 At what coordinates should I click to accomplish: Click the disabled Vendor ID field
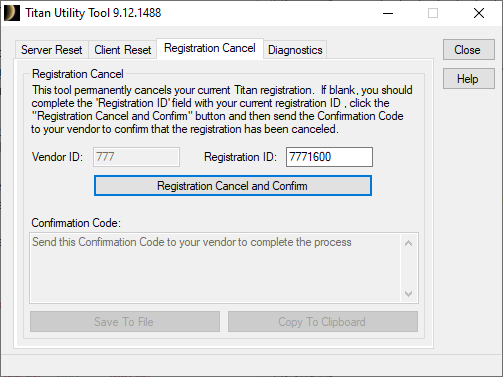click(136, 157)
